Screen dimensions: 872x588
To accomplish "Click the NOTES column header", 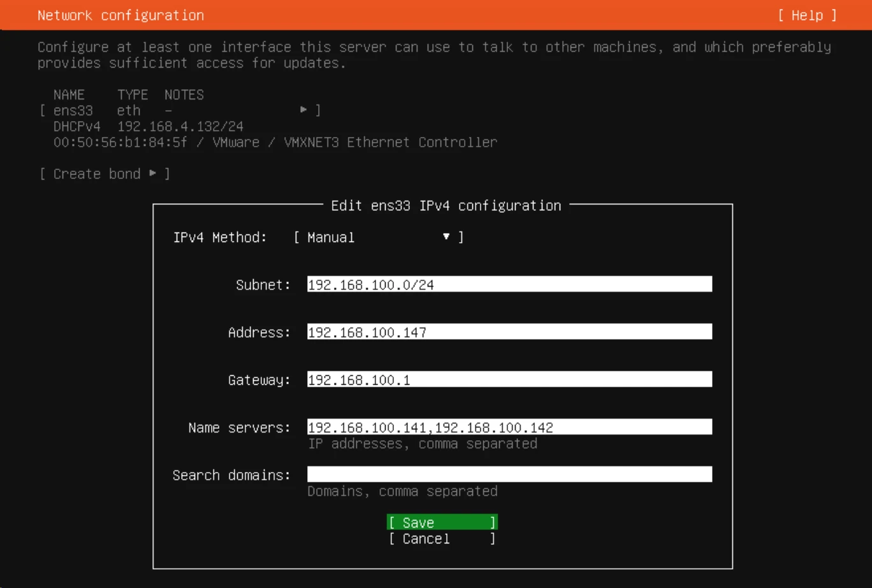I will [x=184, y=95].
